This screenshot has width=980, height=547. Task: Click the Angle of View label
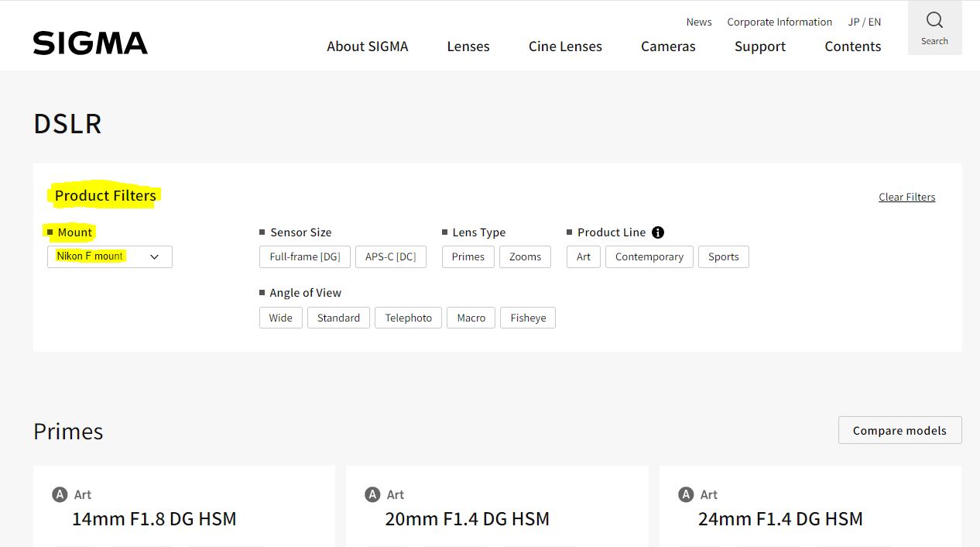pyautogui.click(x=305, y=293)
